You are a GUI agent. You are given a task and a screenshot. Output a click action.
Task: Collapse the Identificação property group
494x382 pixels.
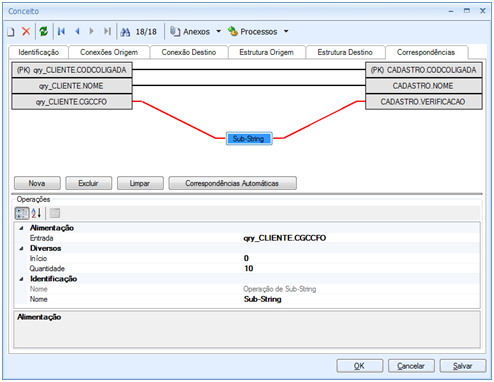click(21, 279)
